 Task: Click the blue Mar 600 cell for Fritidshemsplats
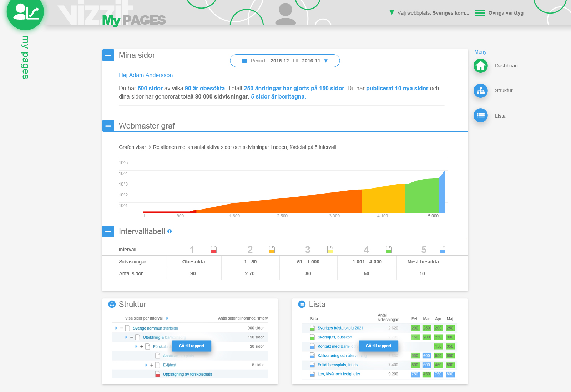(426, 365)
